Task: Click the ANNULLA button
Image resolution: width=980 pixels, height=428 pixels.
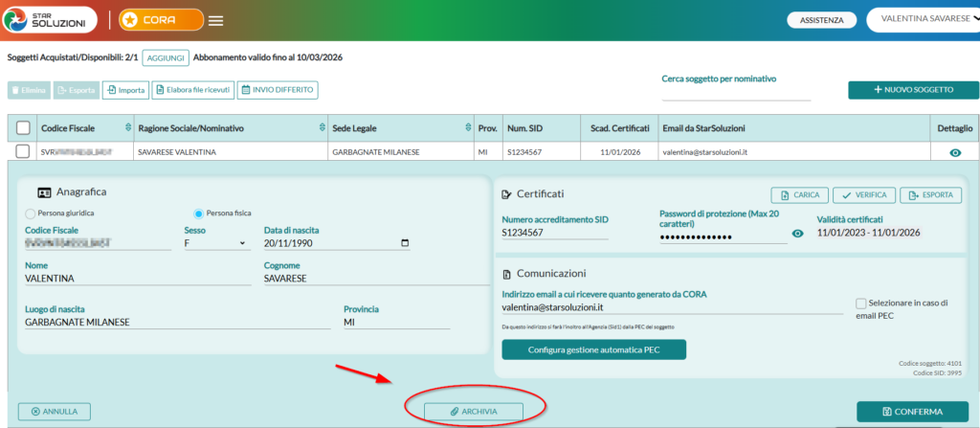Action: 55,412
